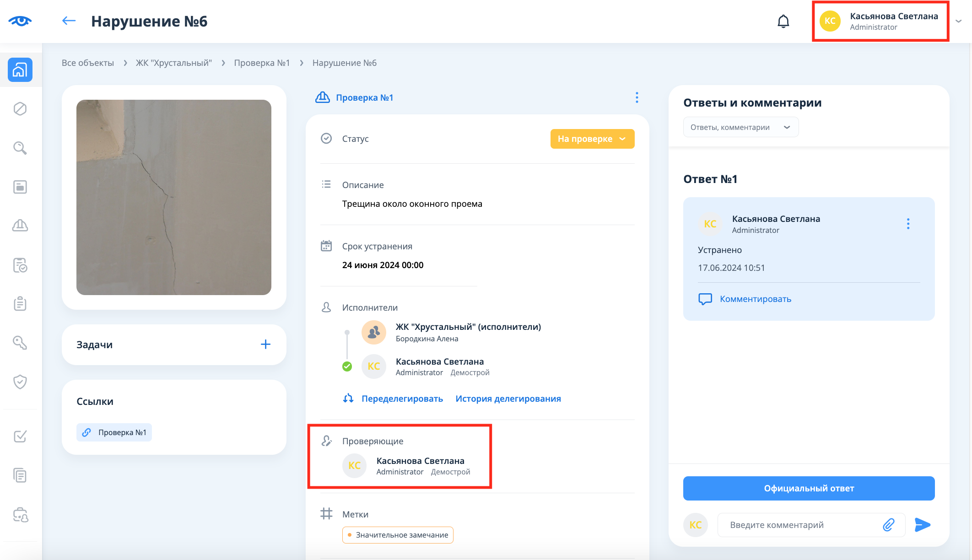
Task: Click the hard hat icon in sidebar
Action: pyautogui.click(x=20, y=226)
